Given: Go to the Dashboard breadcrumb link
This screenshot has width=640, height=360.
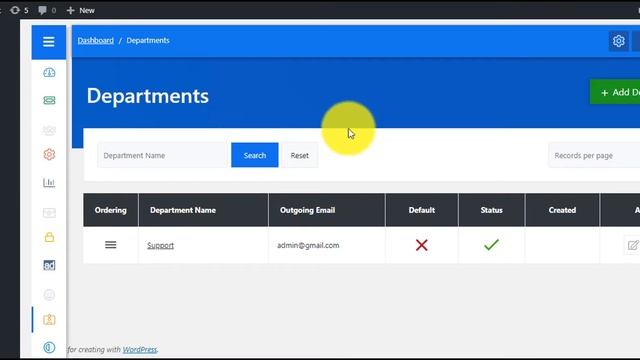Looking at the screenshot, I should (x=96, y=40).
